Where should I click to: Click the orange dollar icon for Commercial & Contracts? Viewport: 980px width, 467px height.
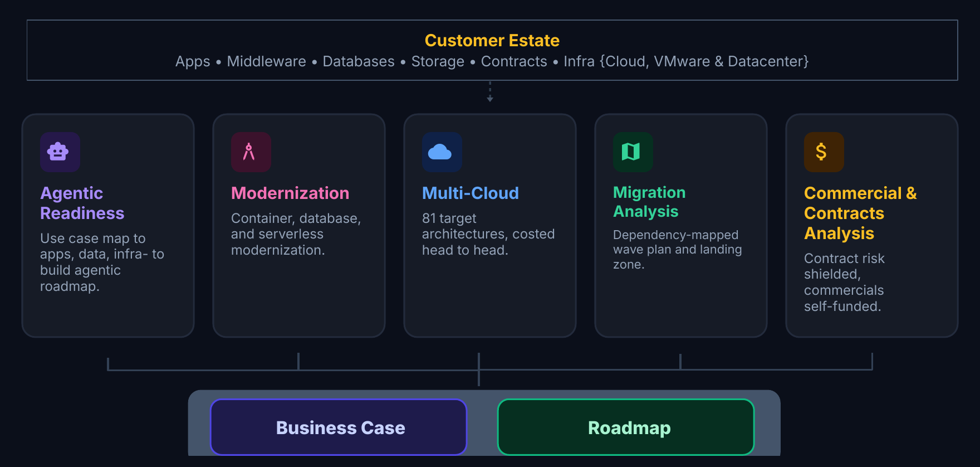pos(824,152)
